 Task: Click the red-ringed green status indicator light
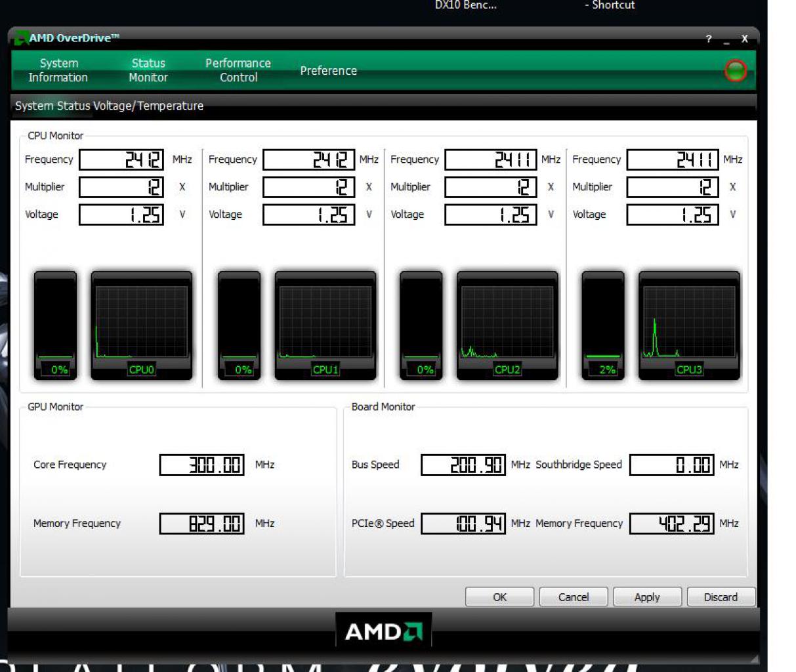pos(736,70)
